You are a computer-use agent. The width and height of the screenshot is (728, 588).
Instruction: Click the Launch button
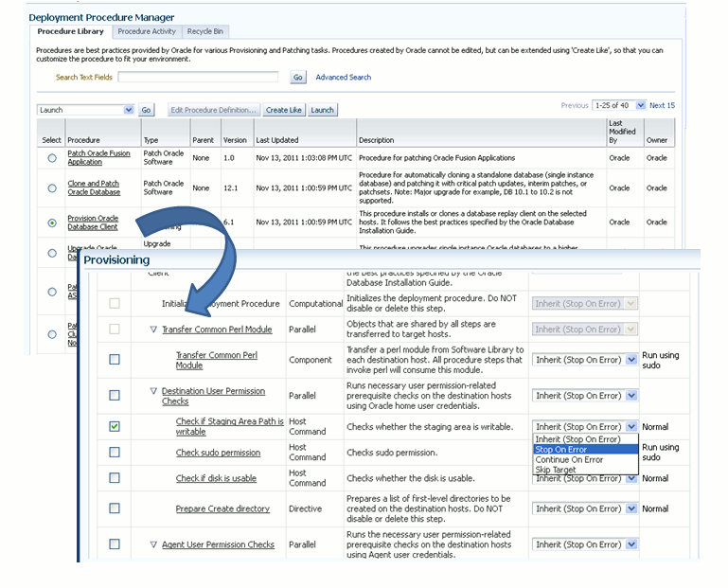click(x=322, y=110)
